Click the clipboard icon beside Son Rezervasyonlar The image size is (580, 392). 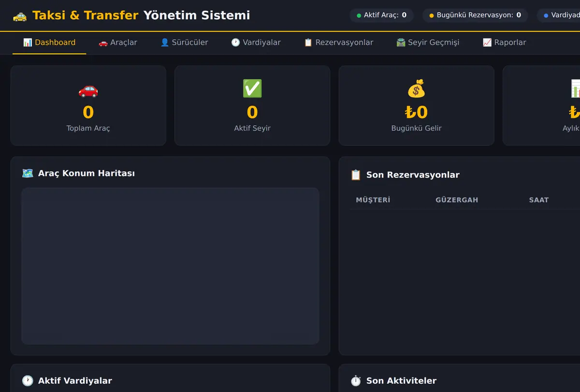[356, 175]
